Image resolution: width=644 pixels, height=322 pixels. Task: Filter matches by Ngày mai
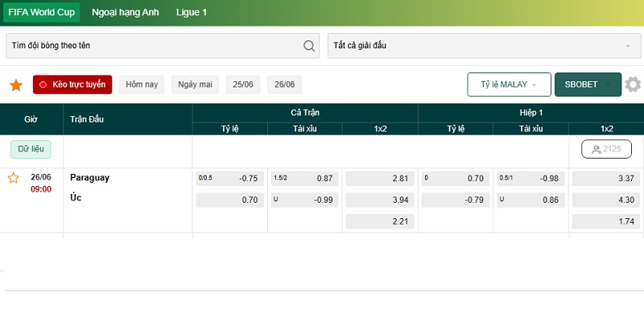[195, 85]
